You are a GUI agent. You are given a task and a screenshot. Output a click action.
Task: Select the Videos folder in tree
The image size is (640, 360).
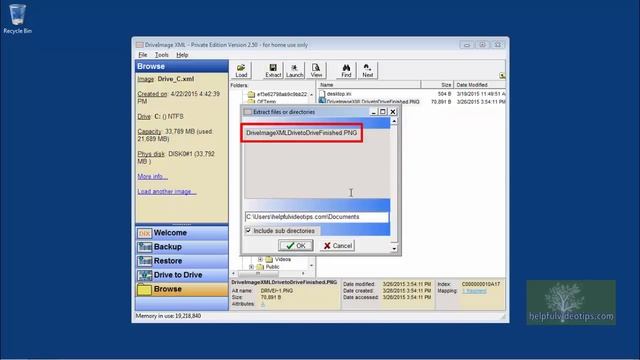pos(282,259)
